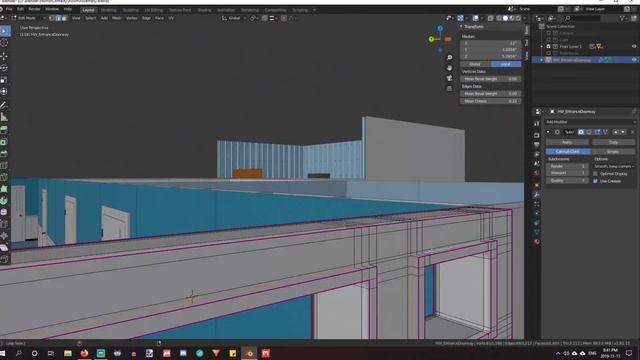640x360 pixels.
Task: Enable vertex select mode
Action: [52, 18]
